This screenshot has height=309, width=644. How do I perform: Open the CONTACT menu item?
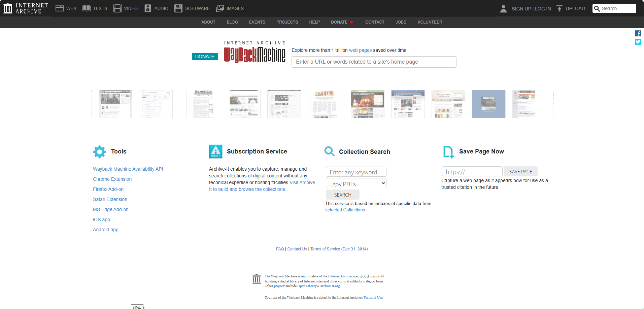click(x=375, y=22)
